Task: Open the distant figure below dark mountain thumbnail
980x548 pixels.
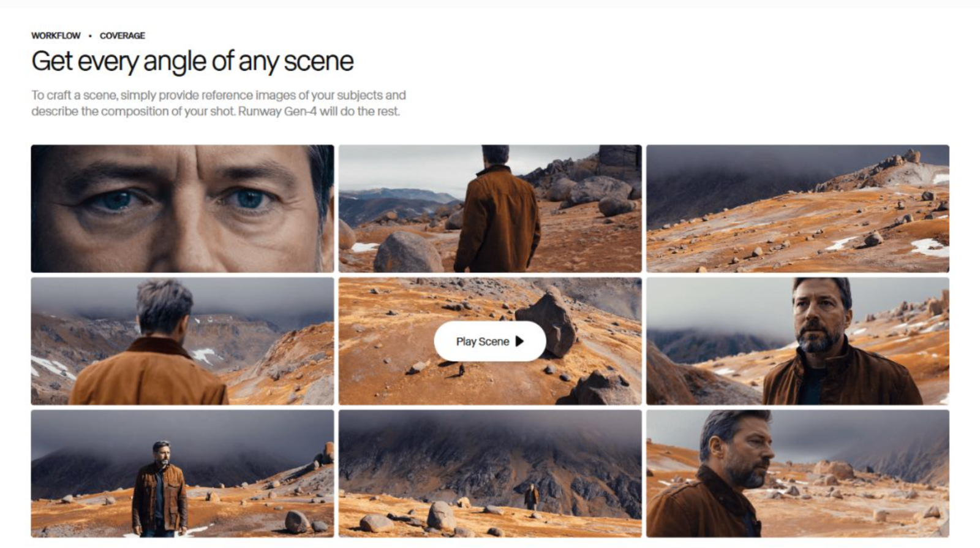Action: click(490, 474)
